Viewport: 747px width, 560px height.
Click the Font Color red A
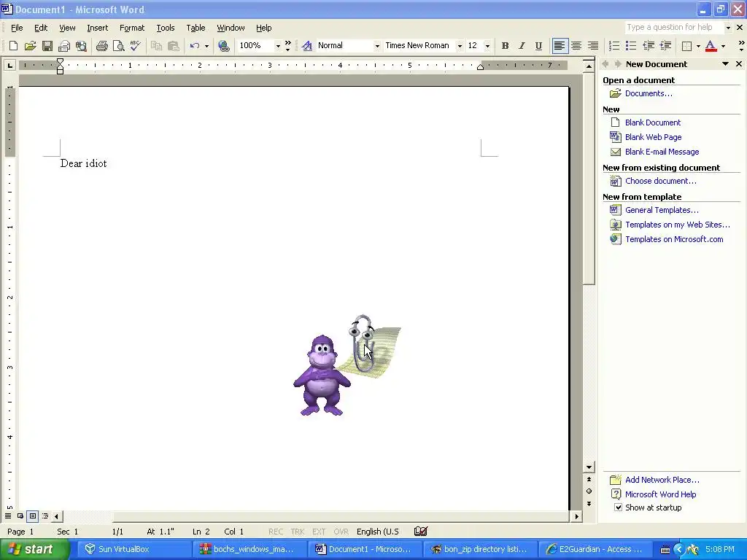pyautogui.click(x=711, y=46)
